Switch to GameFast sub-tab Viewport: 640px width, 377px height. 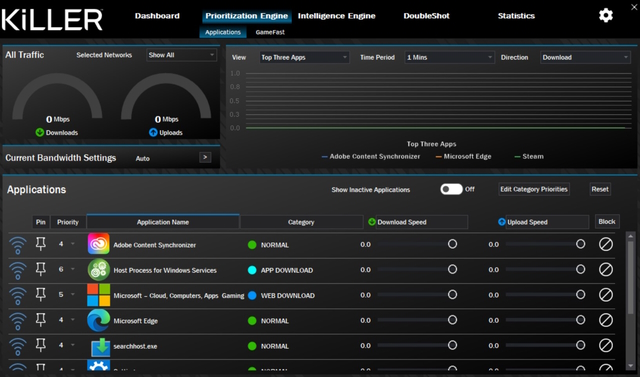pos(270,32)
